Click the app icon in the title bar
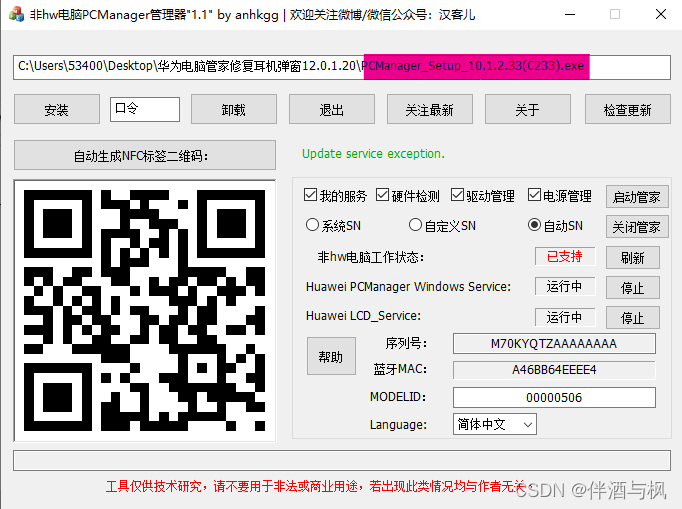The width and height of the screenshot is (682, 509). (x=16, y=14)
